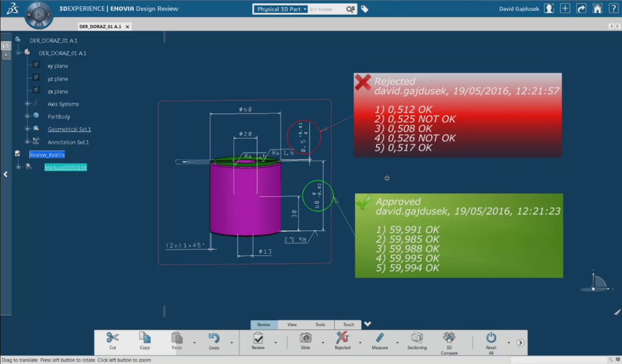
Task: Click the Review_Kvalita check icon
Action: tap(18, 153)
